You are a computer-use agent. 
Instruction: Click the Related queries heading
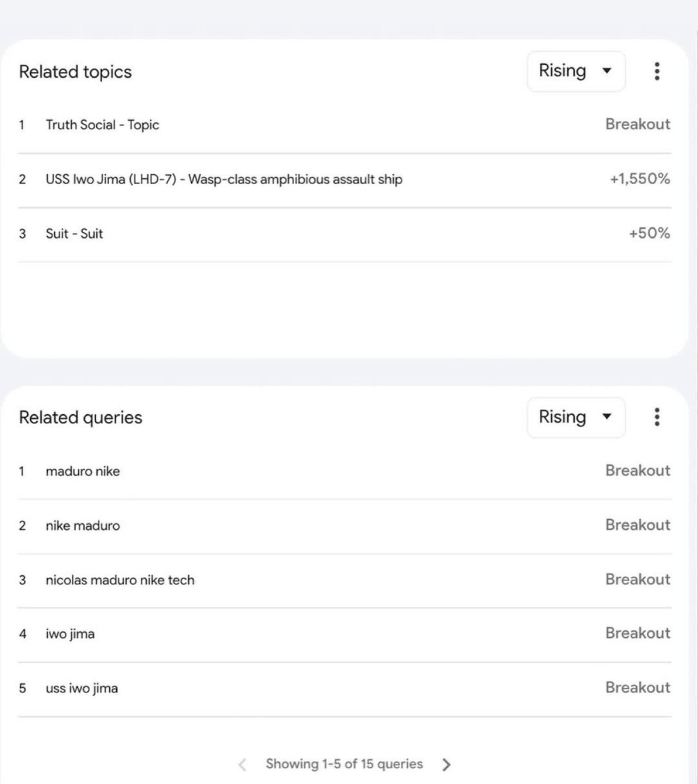pos(80,417)
